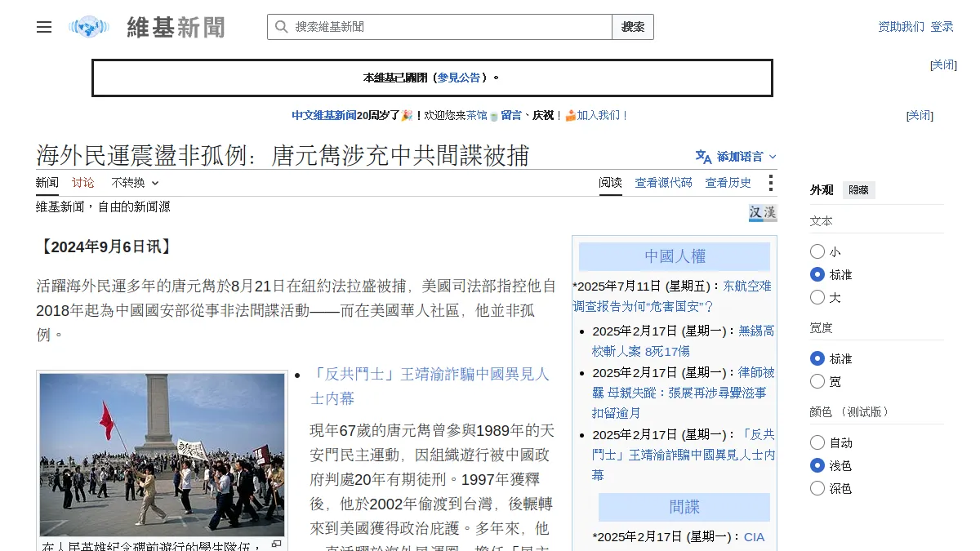Click the 留言 link in banner
The width and height of the screenshot is (980, 551).
[x=511, y=115]
